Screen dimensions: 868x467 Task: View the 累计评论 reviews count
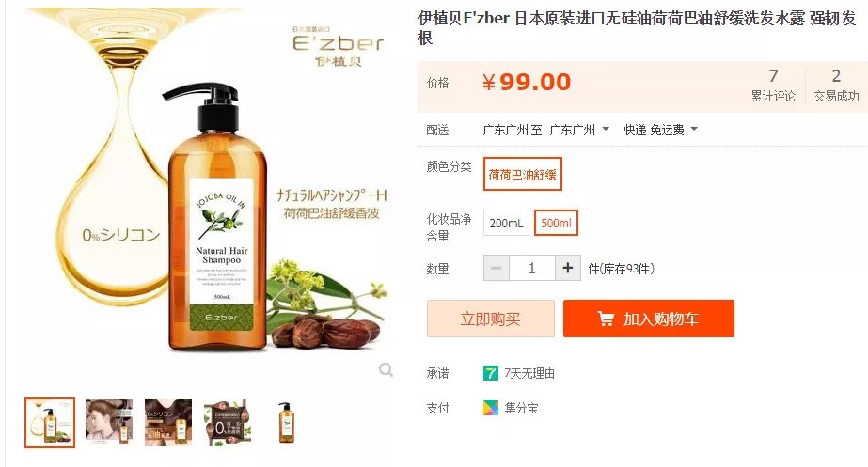point(773,85)
